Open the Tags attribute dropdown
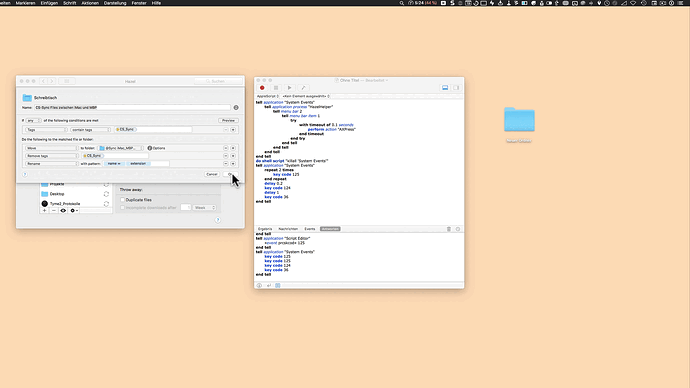Image resolution: width=690 pixels, height=388 pixels. [x=46, y=130]
